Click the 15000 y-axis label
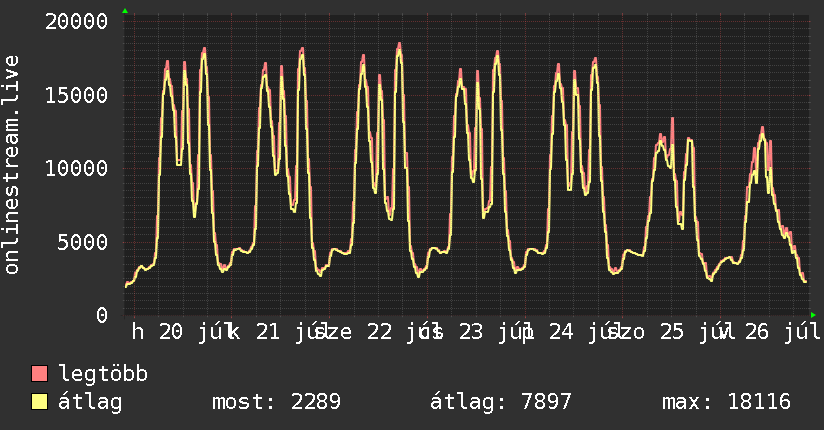The image size is (824, 430). [77, 95]
